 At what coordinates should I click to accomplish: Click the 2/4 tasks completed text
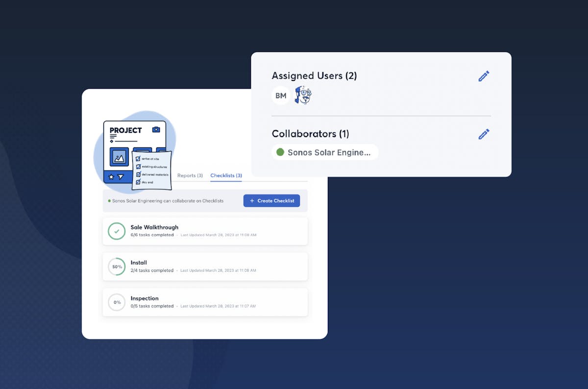[152, 270]
